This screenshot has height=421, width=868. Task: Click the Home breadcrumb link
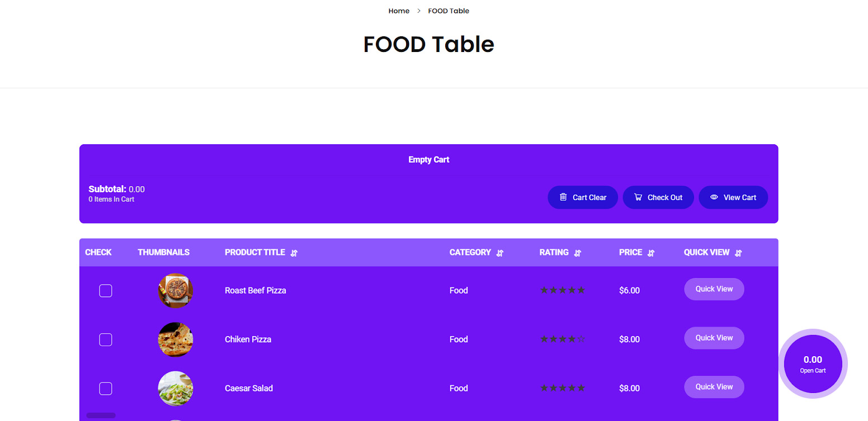[399, 11]
